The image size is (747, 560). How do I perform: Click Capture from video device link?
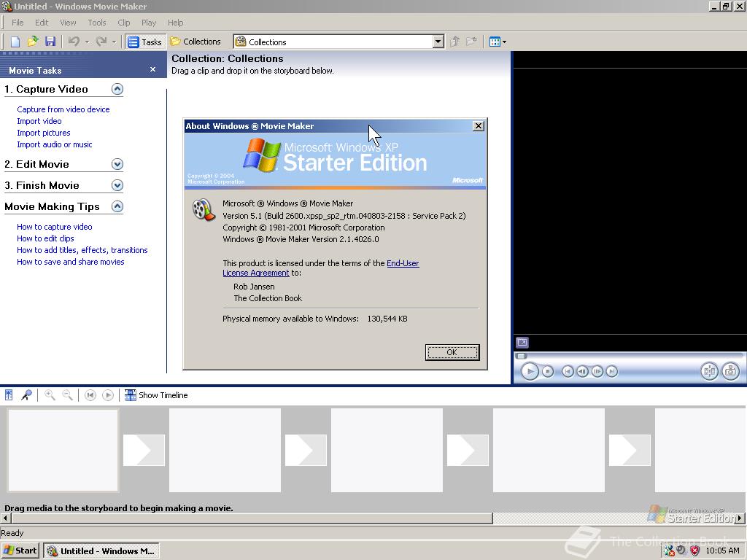pyautogui.click(x=63, y=109)
